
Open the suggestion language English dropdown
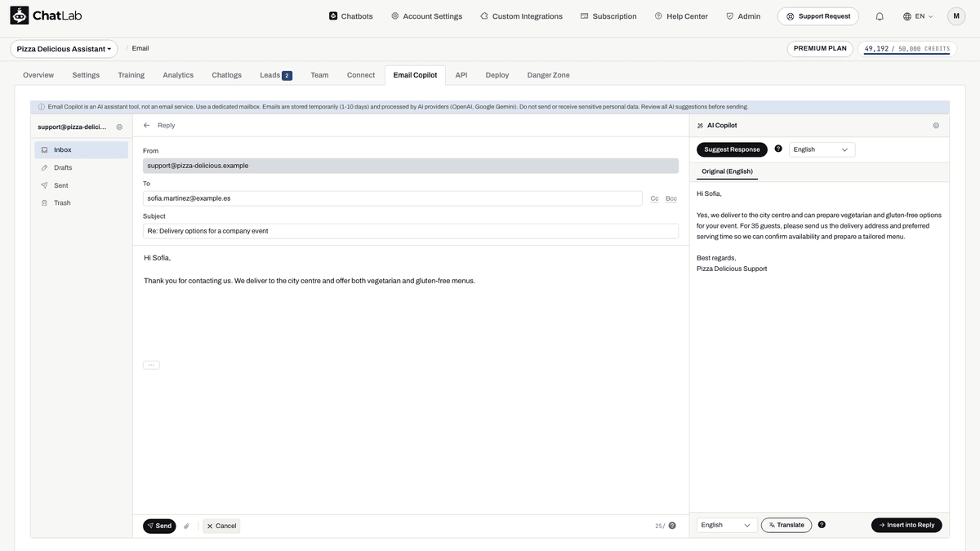coord(822,149)
